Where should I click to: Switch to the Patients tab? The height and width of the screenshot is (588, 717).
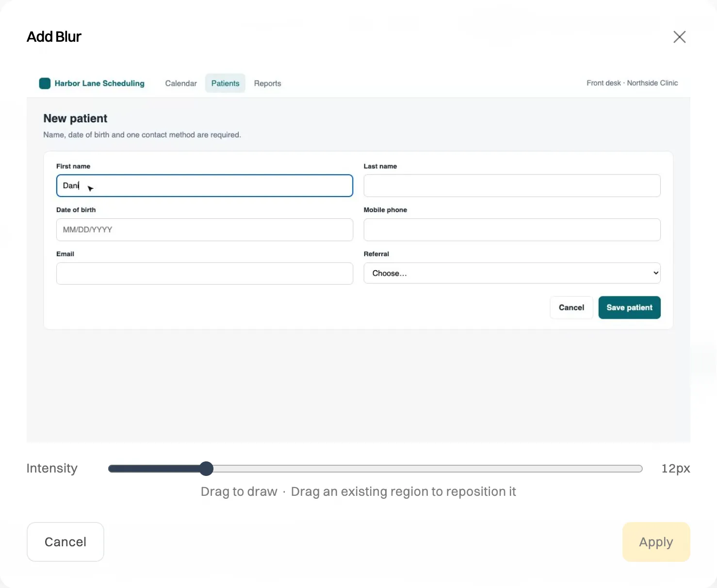225,83
